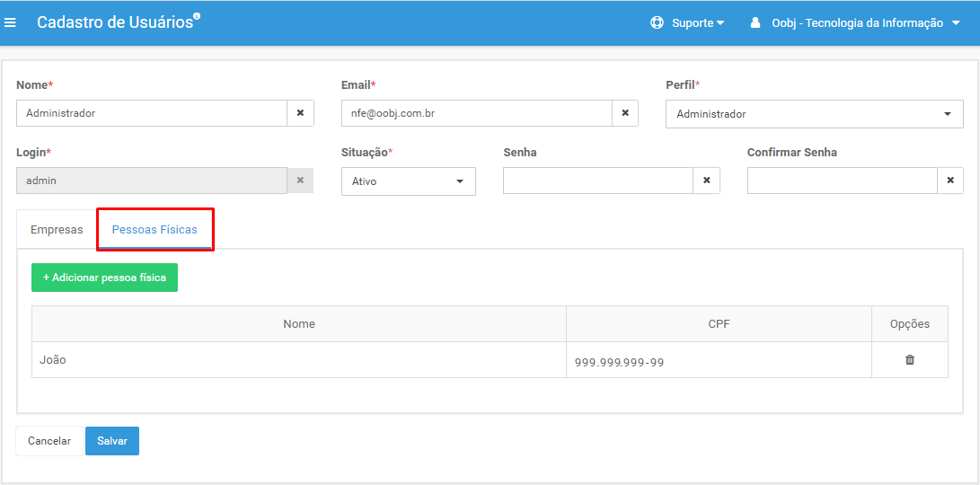Image resolution: width=980 pixels, height=485 pixels.
Task: Click into the Email input field
Action: click(x=477, y=113)
